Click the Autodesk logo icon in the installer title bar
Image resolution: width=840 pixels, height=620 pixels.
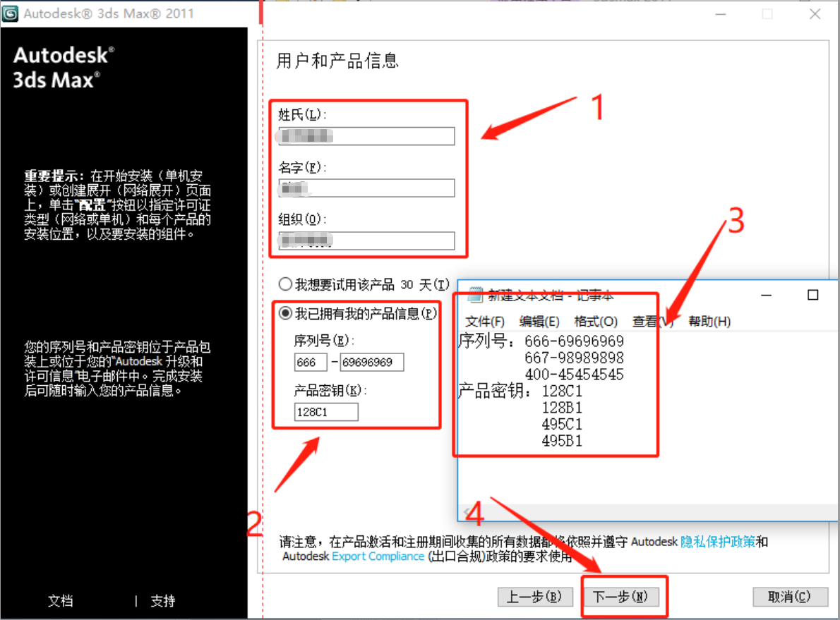[11, 13]
